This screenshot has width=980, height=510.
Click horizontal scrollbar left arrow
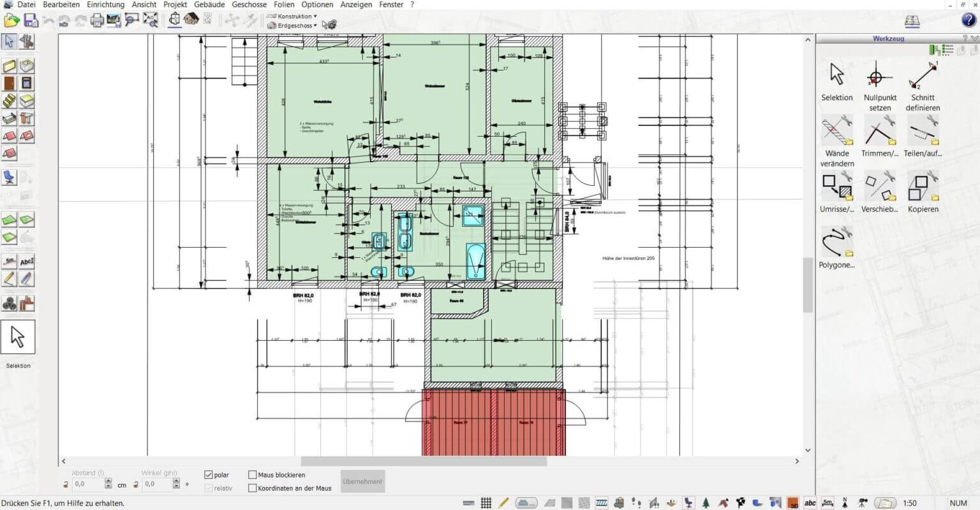(x=63, y=461)
